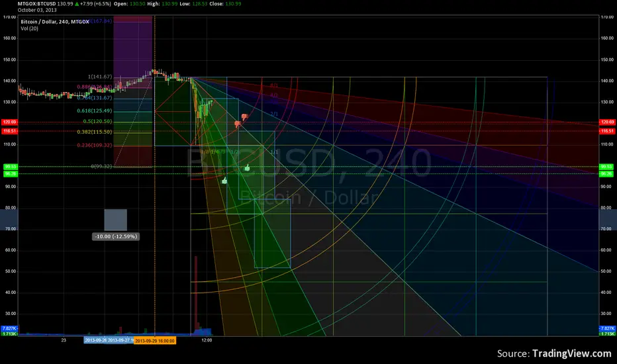Click the October 03, 2013 date text
This screenshot has height=364, width=617.
coord(37,10)
